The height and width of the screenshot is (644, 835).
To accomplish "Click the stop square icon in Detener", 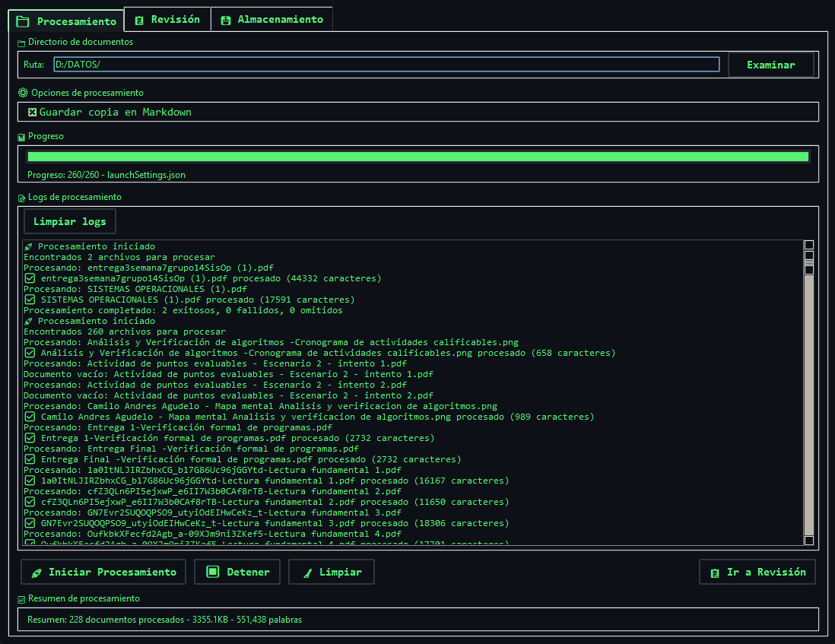I will pyautogui.click(x=213, y=572).
